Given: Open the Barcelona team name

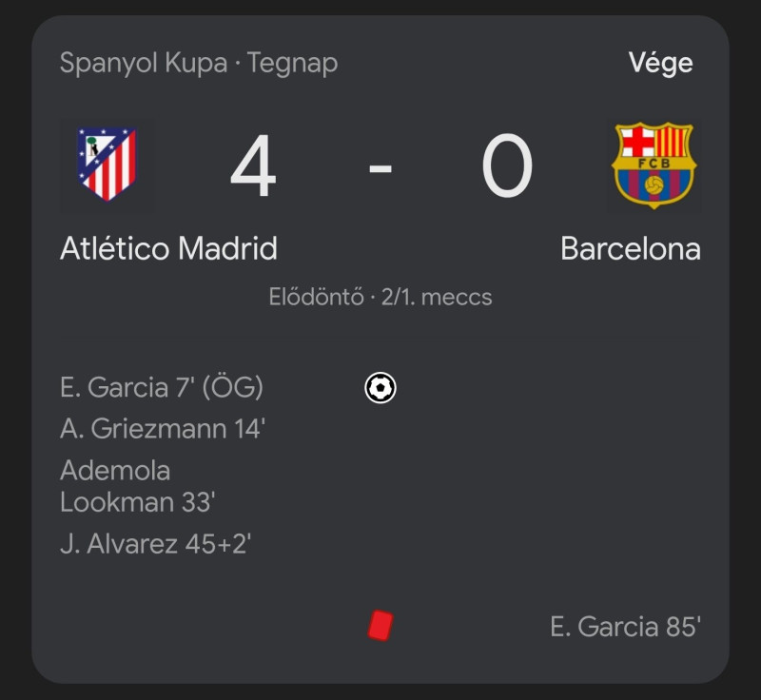Looking at the screenshot, I should click(x=630, y=249).
